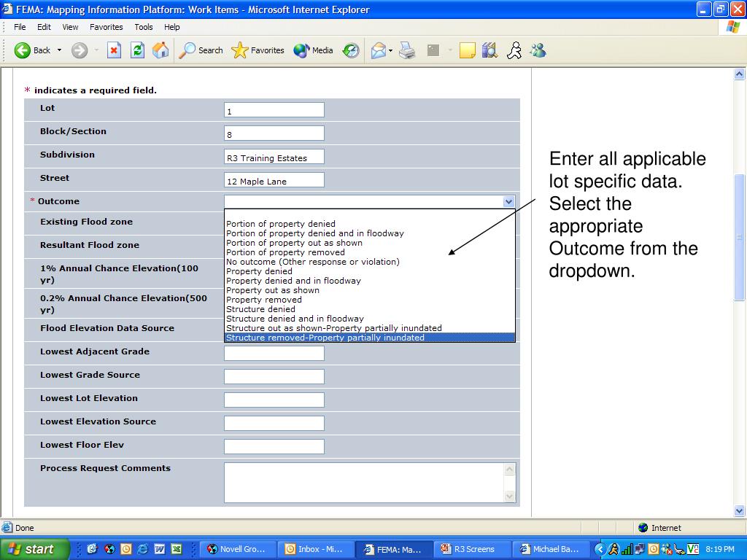Click the Forward navigation arrow
747x560 pixels.
[x=80, y=50]
